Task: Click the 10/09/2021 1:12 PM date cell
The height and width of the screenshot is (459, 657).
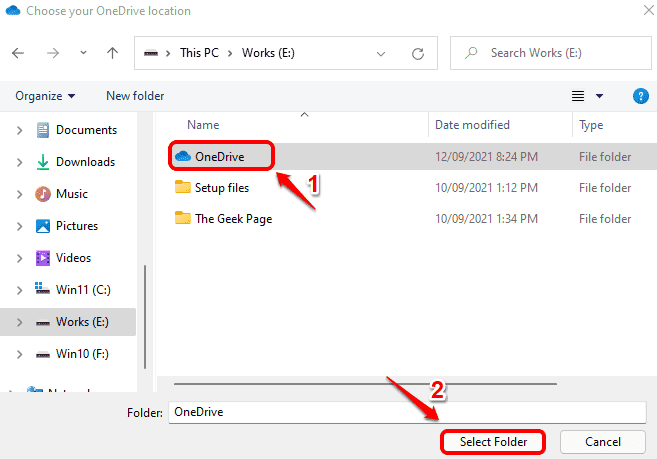Action: [x=486, y=188]
